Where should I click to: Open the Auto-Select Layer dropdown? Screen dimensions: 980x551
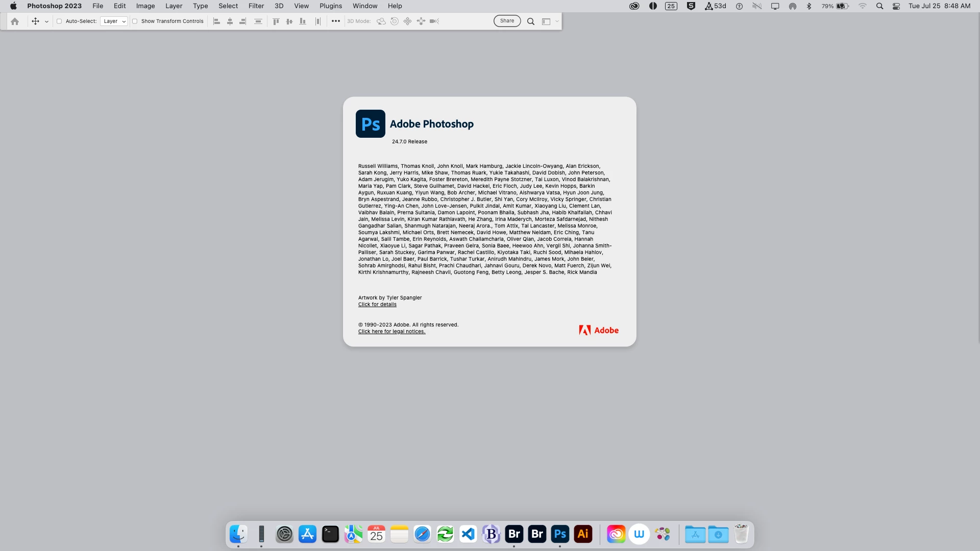pyautogui.click(x=113, y=21)
